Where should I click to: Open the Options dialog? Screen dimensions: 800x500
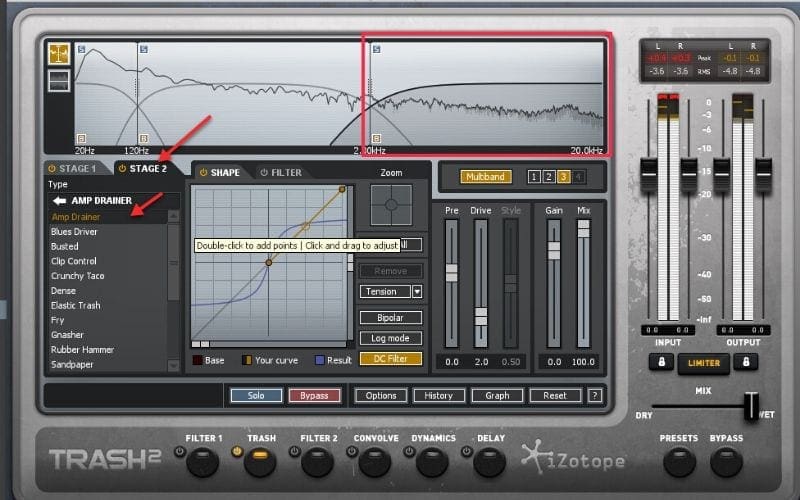pyautogui.click(x=381, y=395)
